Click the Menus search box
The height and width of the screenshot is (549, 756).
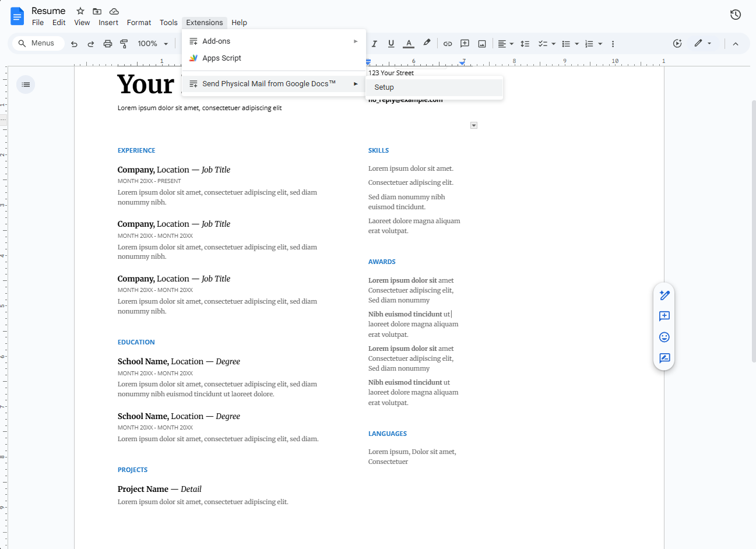(38, 43)
